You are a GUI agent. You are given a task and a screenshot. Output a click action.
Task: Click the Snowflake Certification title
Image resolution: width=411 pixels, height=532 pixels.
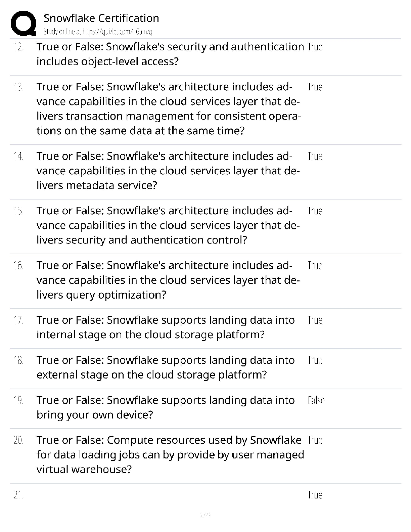pos(101,18)
